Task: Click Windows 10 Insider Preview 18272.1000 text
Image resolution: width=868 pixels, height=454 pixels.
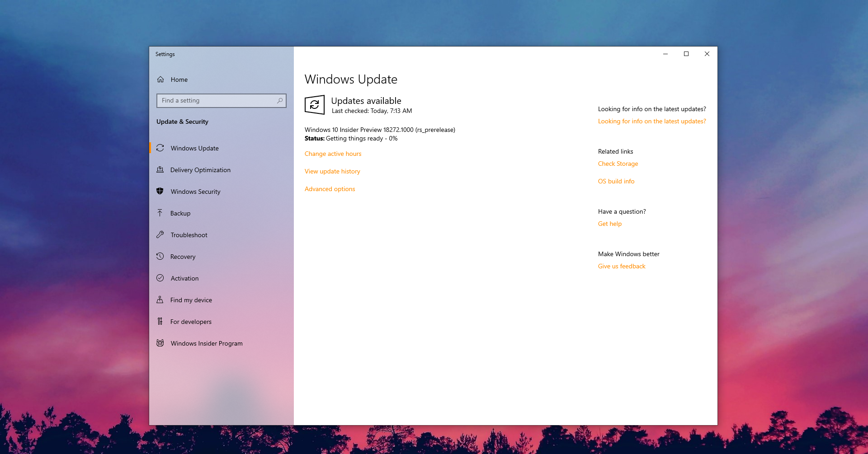Action: [x=380, y=130]
